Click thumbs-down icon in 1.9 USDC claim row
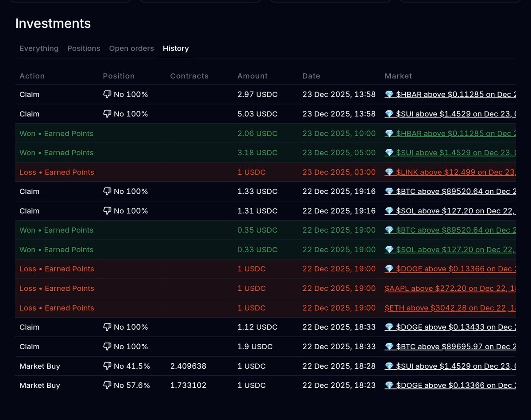 coord(107,347)
